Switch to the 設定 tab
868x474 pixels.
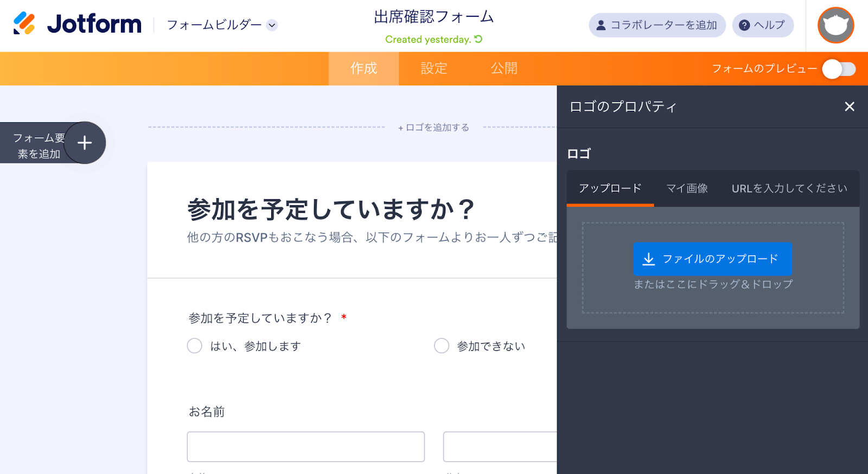pos(434,68)
